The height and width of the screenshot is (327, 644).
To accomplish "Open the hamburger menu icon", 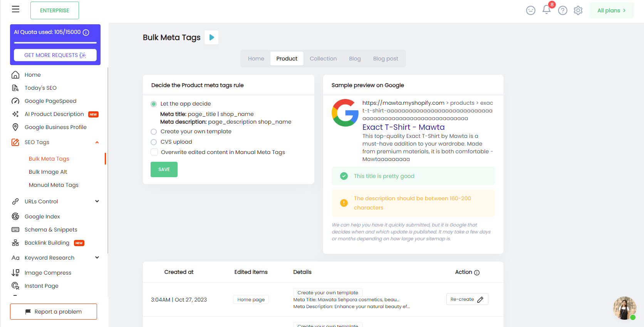I will (15, 9).
